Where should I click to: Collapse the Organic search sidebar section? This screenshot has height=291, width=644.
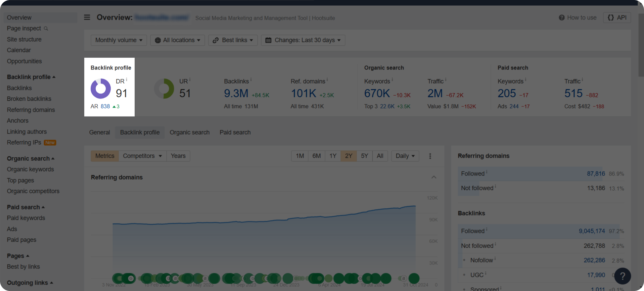pyautogui.click(x=31, y=159)
